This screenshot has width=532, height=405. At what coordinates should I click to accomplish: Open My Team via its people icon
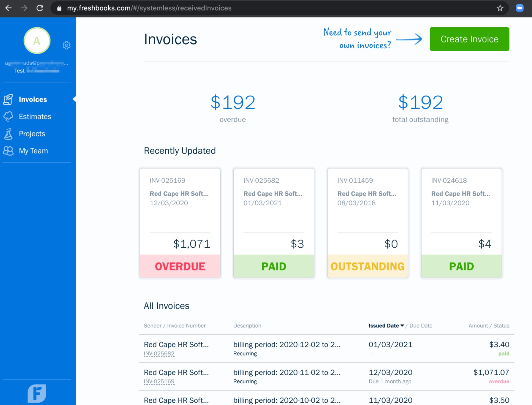click(x=9, y=151)
